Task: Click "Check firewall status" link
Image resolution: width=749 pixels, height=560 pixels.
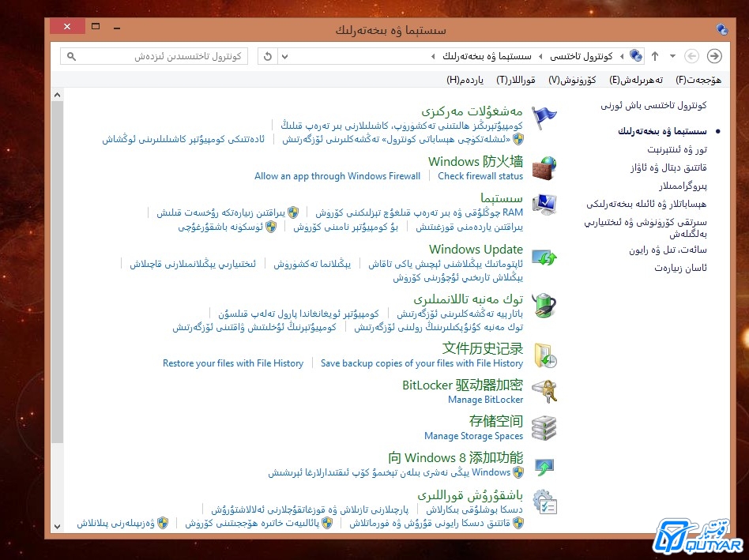Action: (480, 176)
